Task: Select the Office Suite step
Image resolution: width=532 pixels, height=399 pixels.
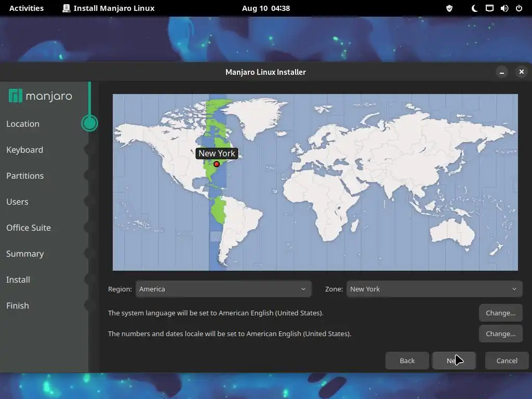Action: (x=29, y=228)
